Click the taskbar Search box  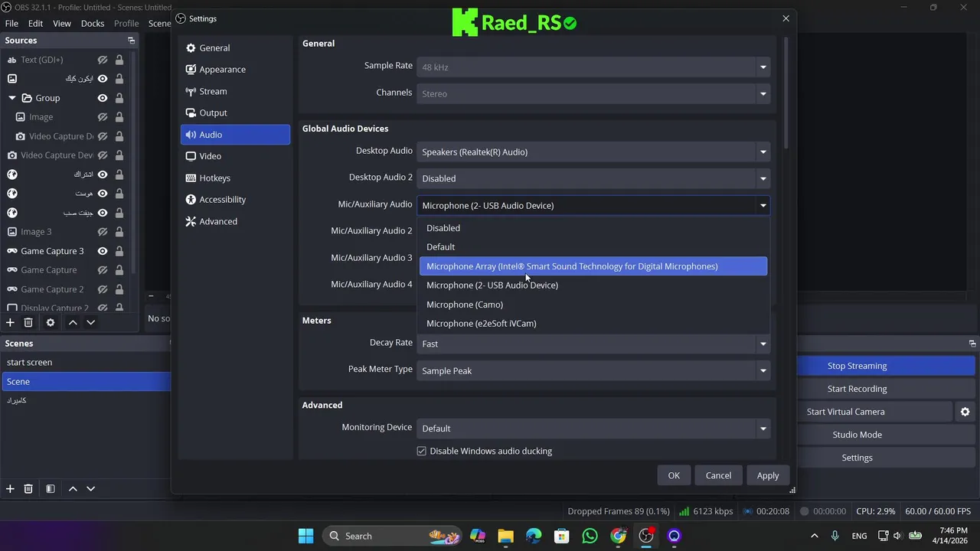point(393,536)
